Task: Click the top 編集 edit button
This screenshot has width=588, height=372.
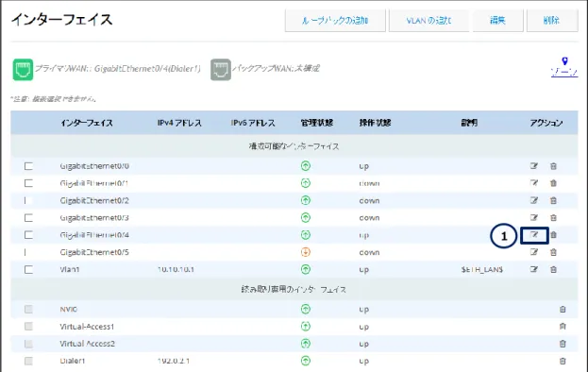Action: click(x=497, y=20)
